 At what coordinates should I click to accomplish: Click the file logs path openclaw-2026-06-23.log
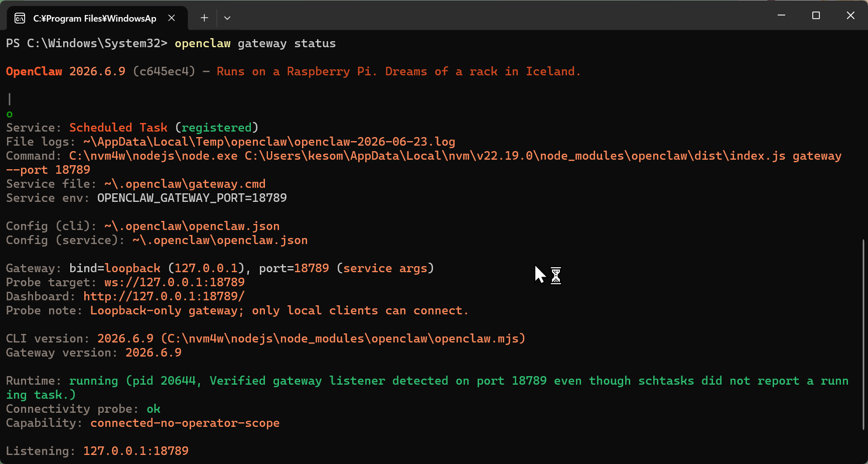269,142
